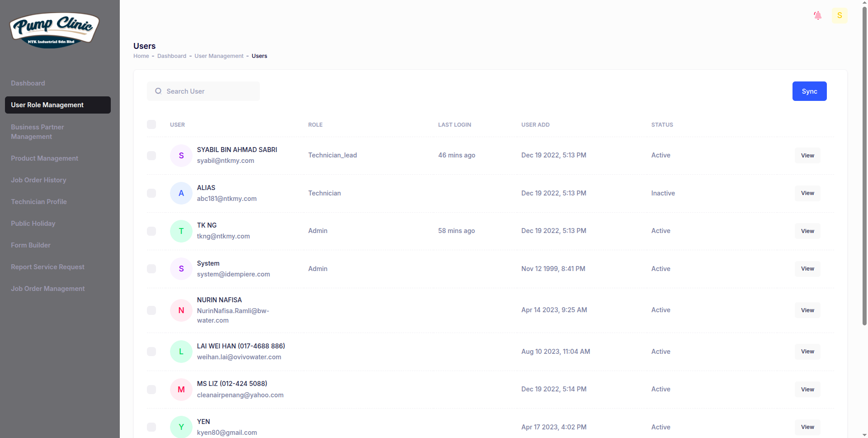Click the search magnifier icon

(158, 91)
